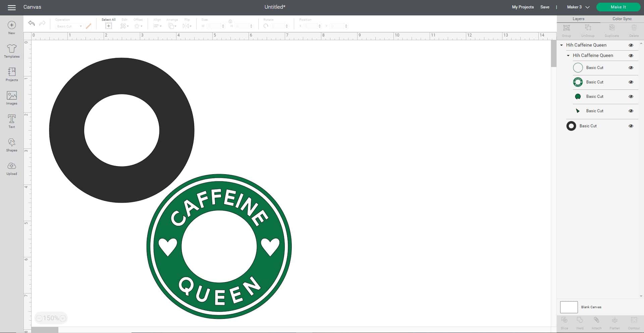Open the Maker 3 machine dropdown
The image size is (644, 333).
578,7
